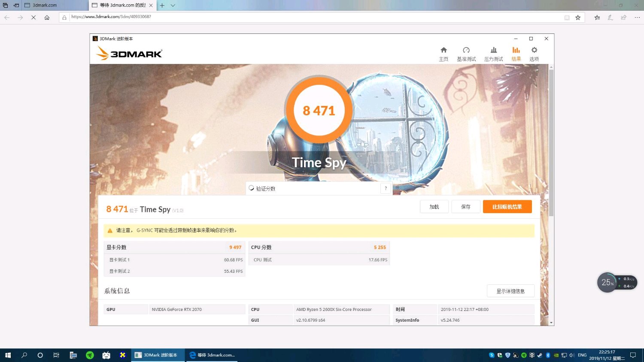
Task: Open the 主页 home icon in 3DMark
Action: click(x=444, y=54)
